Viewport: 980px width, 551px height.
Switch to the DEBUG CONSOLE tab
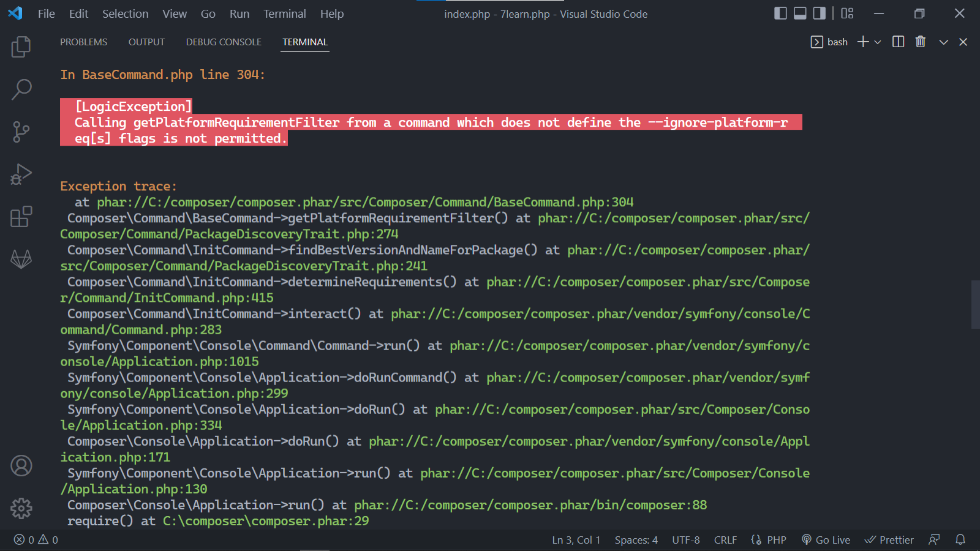tap(224, 42)
